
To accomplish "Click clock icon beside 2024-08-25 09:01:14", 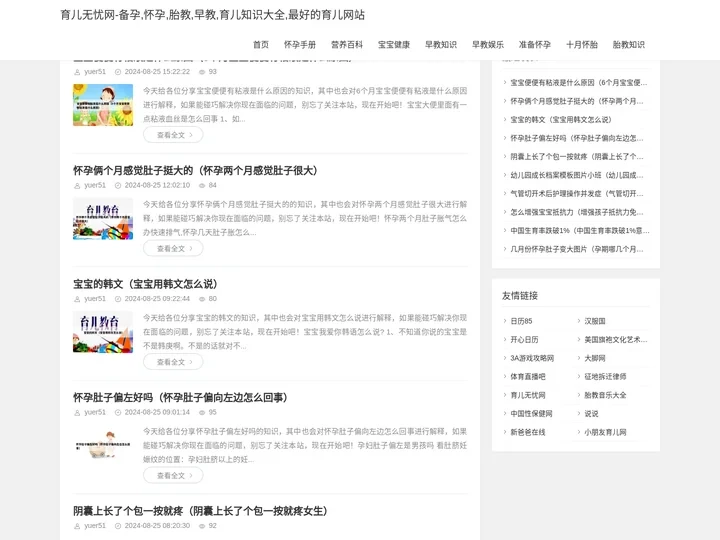I will (x=118, y=412).
